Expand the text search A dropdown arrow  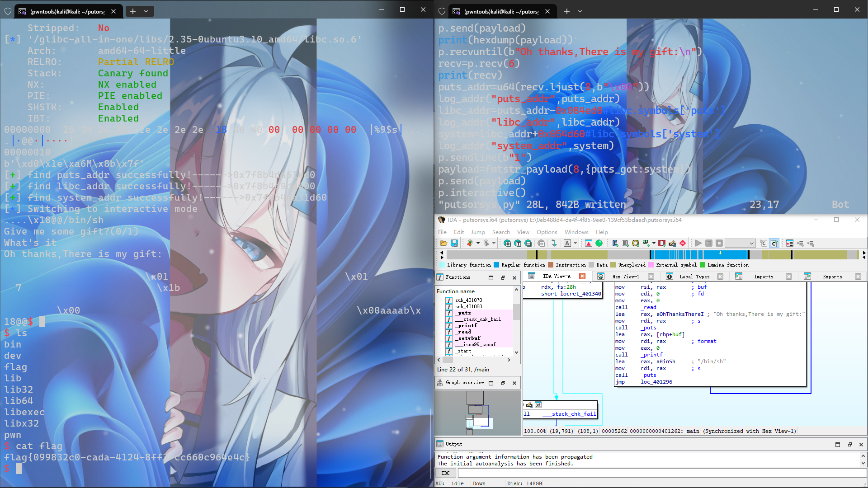(x=575, y=243)
